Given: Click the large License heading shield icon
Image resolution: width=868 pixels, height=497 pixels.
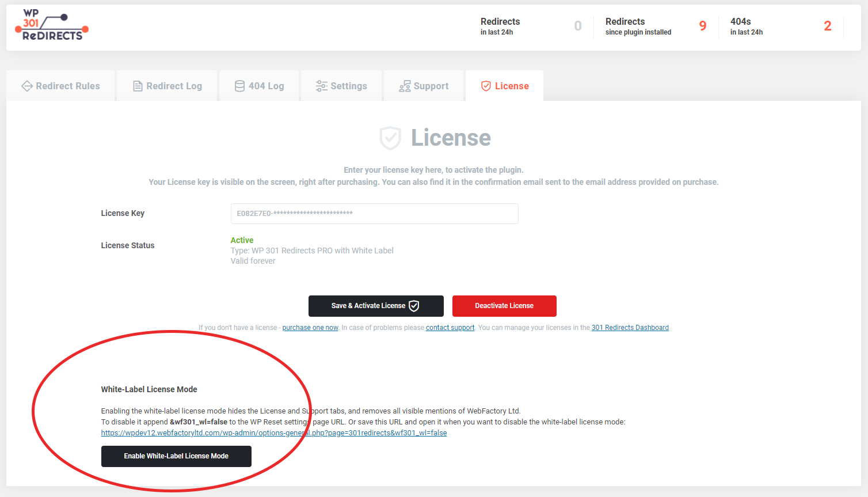Looking at the screenshot, I should pos(390,138).
